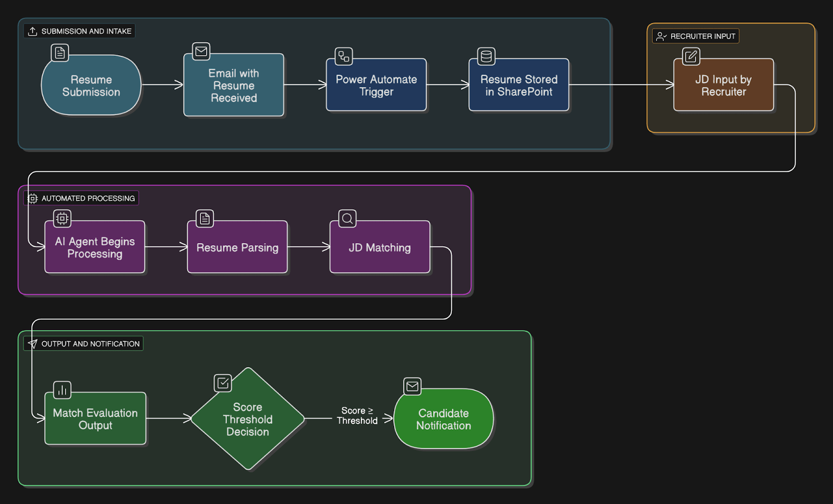Click the Score Threshold Decision diamond
833x504 pixels.
(x=248, y=420)
